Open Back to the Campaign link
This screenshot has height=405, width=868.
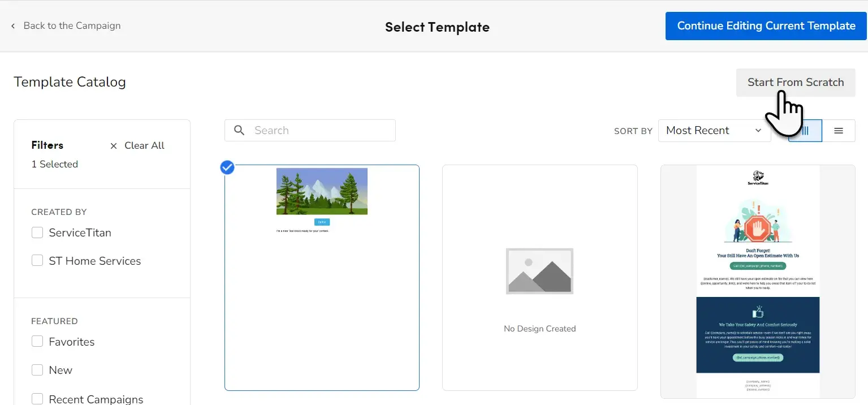click(72, 25)
